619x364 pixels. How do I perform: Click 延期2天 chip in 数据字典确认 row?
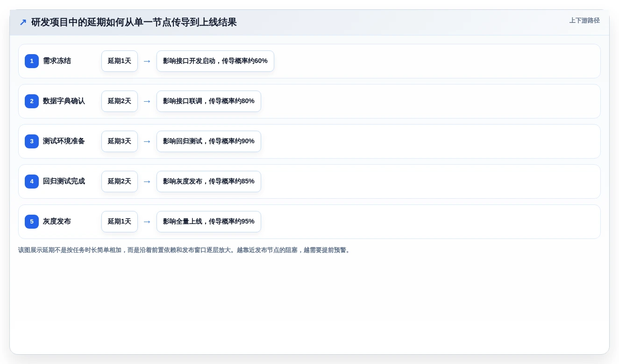point(120,101)
